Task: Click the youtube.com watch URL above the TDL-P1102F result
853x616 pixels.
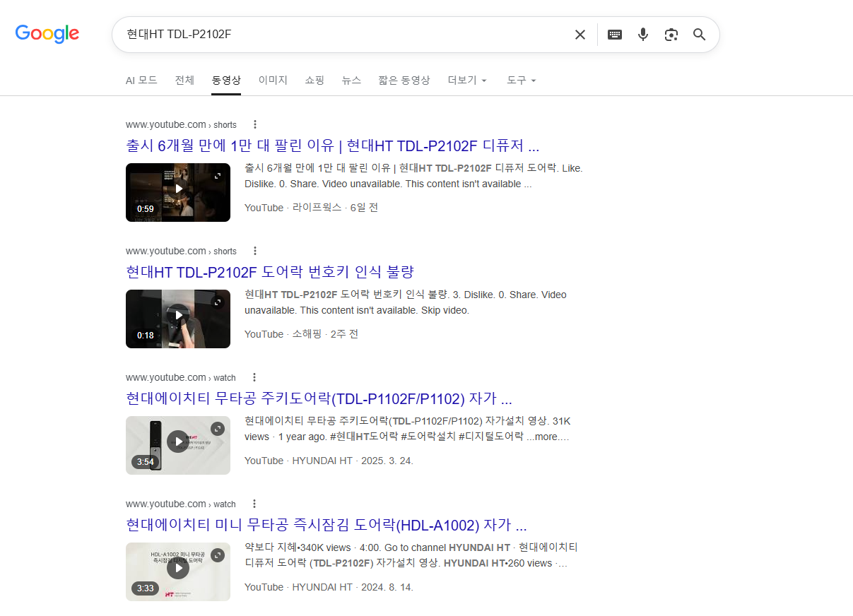Action: 181,377
